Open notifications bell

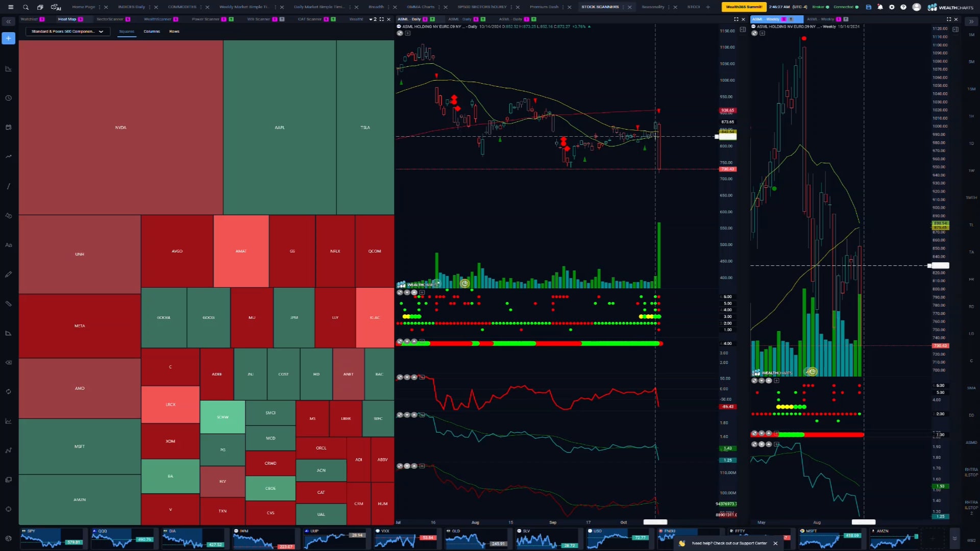click(880, 7)
